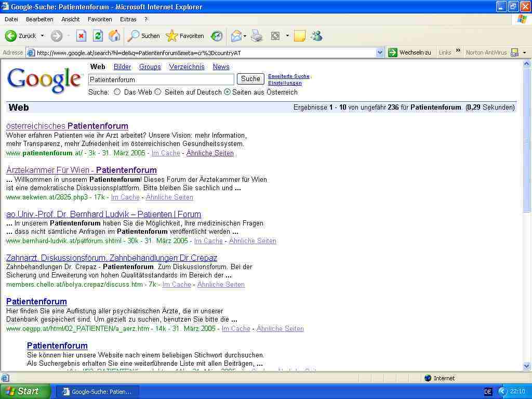Go to the home page via house icon
Screen dimensions: 532x399
pyautogui.click(x=114, y=36)
